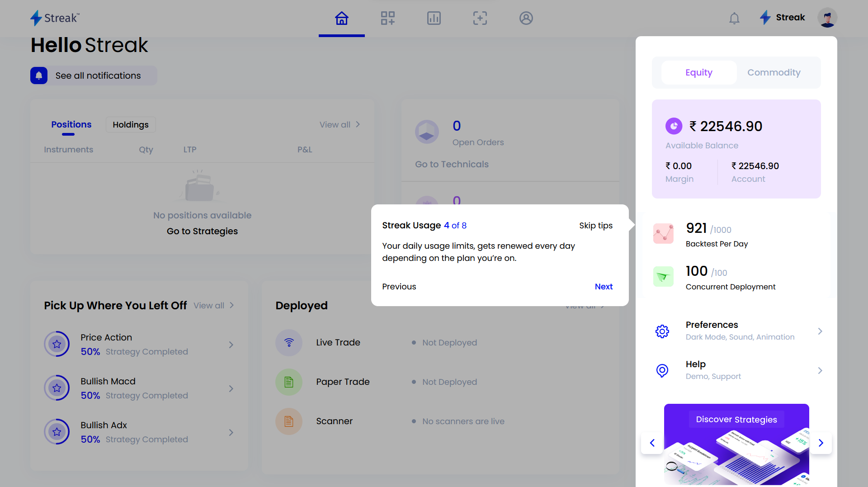The image size is (868, 487).
Task: Click the user avatar picture
Action: click(x=827, y=18)
